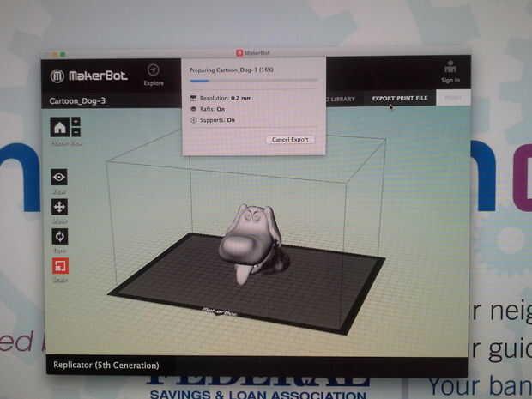The image size is (532, 399).
Task: Click the green maximize window button
Action: [x=63, y=54]
